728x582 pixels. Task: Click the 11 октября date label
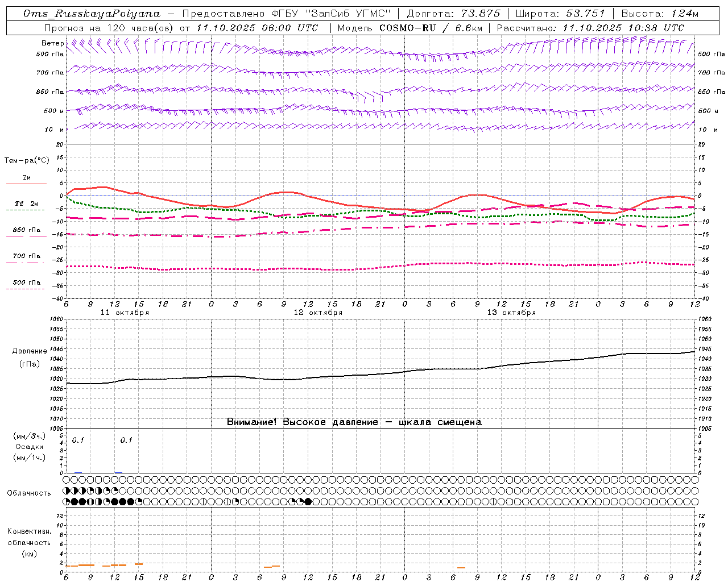pyautogui.click(x=125, y=313)
